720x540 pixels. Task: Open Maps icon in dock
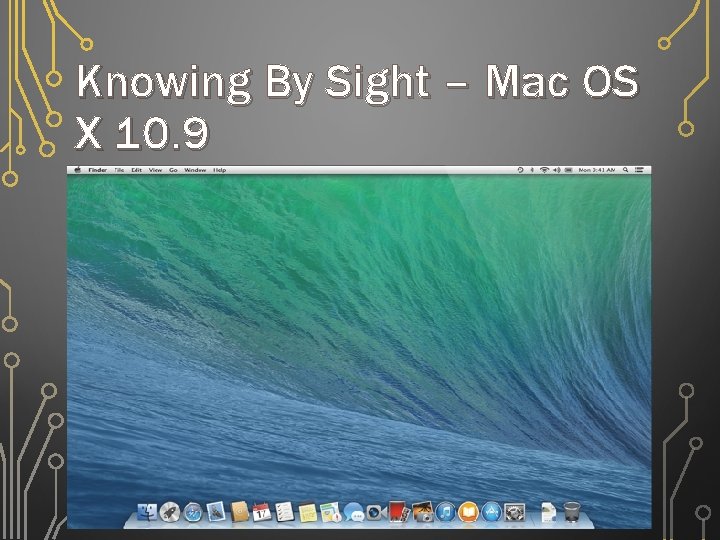[x=331, y=512]
